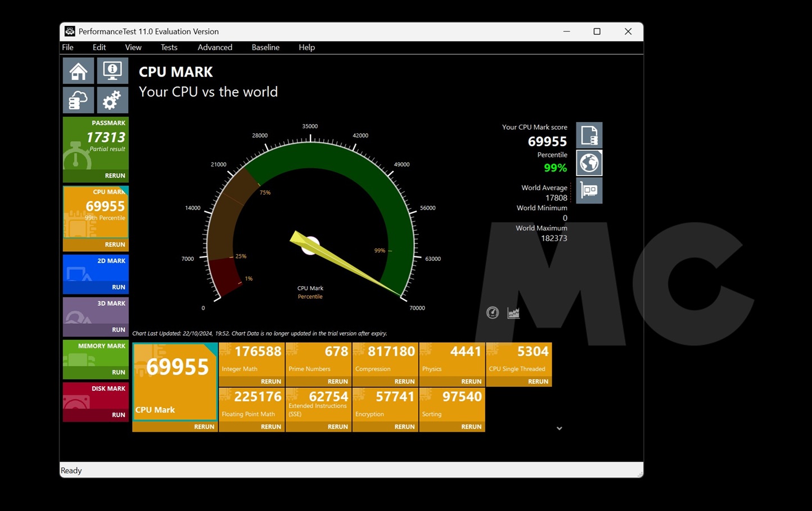
Task: Switch to distribution chart view icon
Action: click(513, 313)
